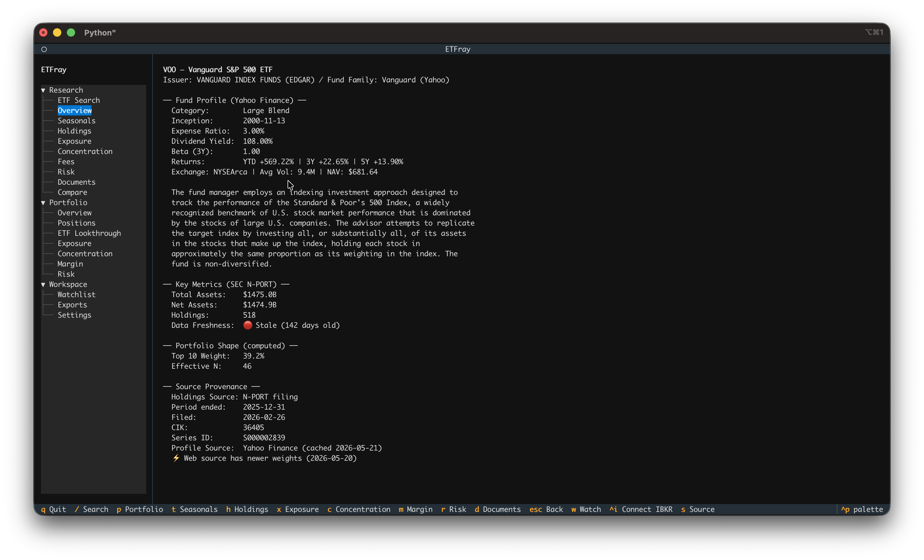Image resolution: width=924 pixels, height=560 pixels.
Task: Open the Documents sidebar item
Action: click(76, 182)
